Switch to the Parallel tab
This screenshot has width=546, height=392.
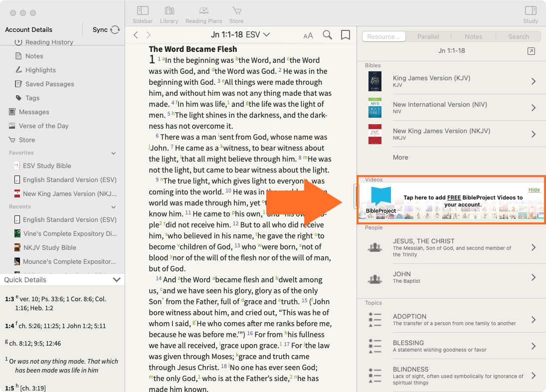[428, 36]
